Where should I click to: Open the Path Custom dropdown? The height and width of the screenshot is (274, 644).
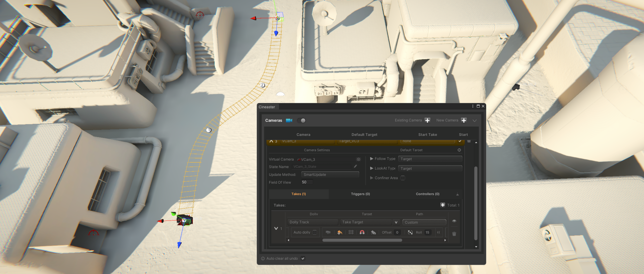click(424, 222)
